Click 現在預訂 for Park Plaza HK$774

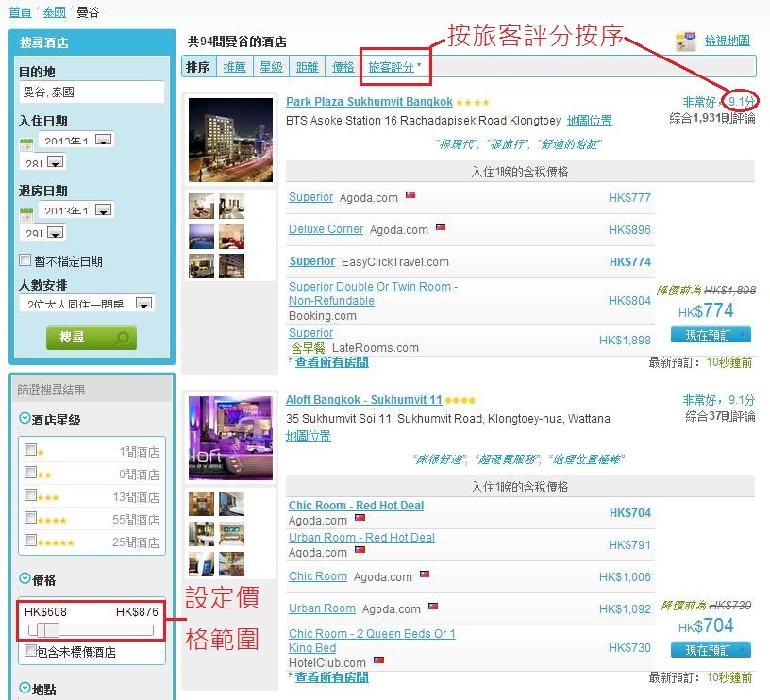(711, 335)
